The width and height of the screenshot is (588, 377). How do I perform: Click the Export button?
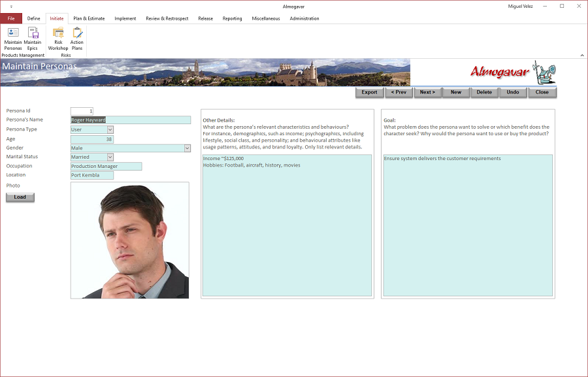pos(369,92)
